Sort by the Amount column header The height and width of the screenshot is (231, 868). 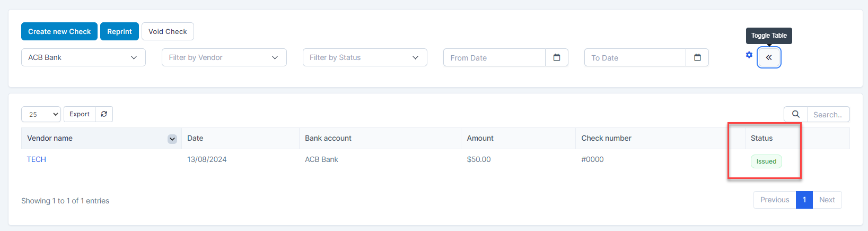(480, 138)
